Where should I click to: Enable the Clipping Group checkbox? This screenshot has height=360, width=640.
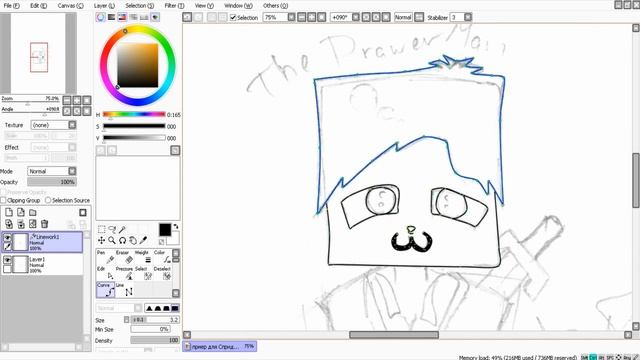click(3, 200)
